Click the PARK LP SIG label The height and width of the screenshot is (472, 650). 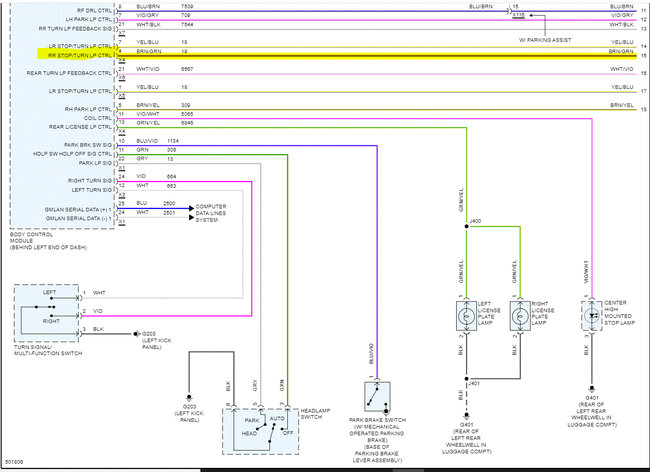click(95, 163)
